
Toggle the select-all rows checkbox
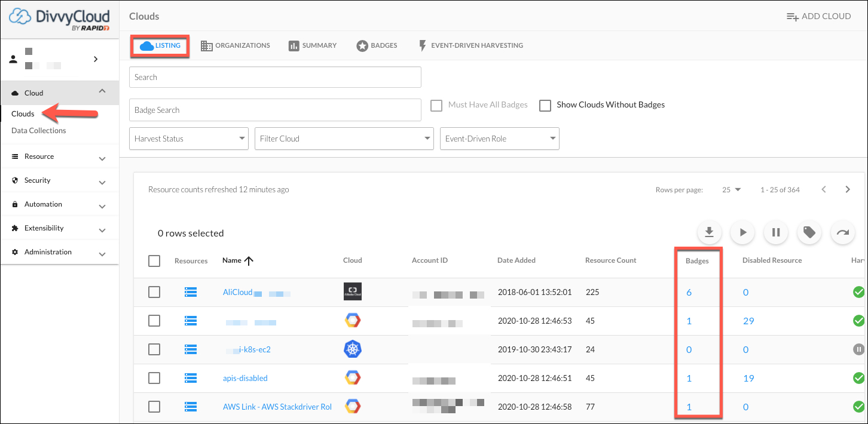coord(154,261)
